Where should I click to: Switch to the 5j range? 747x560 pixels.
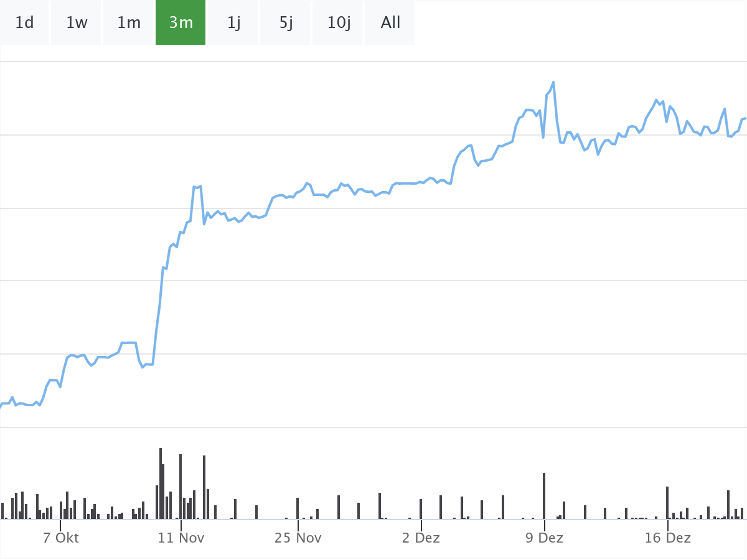tap(286, 23)
